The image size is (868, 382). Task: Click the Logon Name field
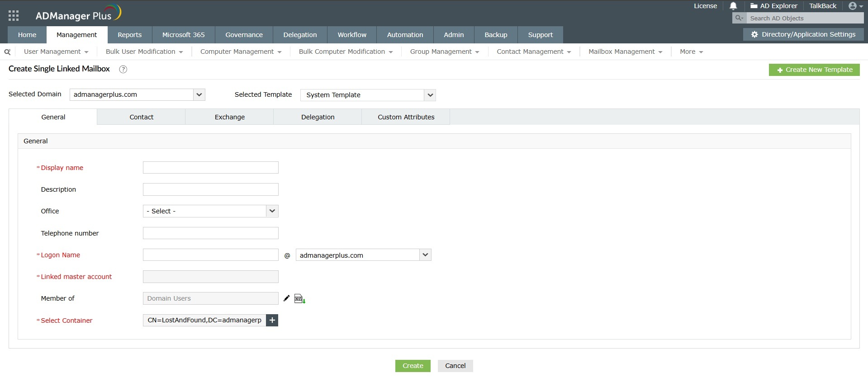point(211,255)
